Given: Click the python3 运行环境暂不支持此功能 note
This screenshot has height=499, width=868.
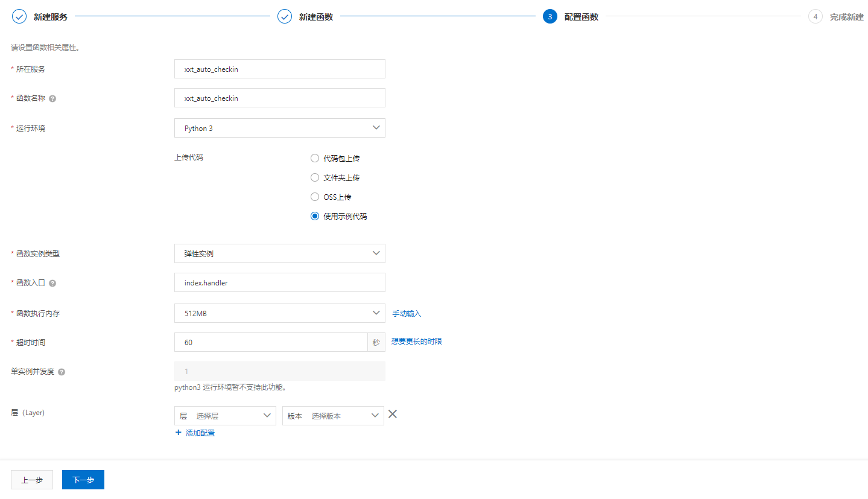Looking at the screenshot, I should coord(230,387).
